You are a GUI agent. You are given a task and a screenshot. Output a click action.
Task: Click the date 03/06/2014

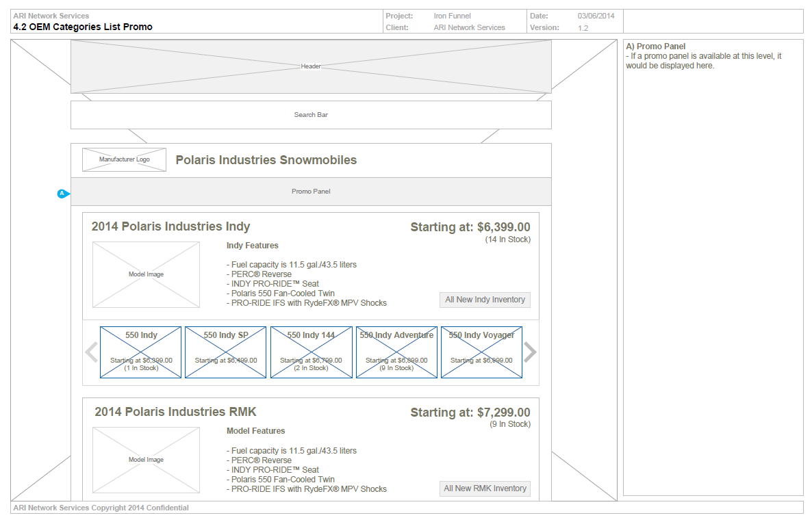(x=596, y=16)
